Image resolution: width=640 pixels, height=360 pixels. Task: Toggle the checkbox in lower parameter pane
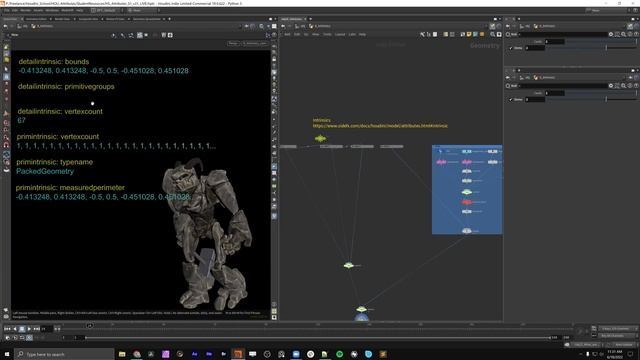click(x=511, y=100)
